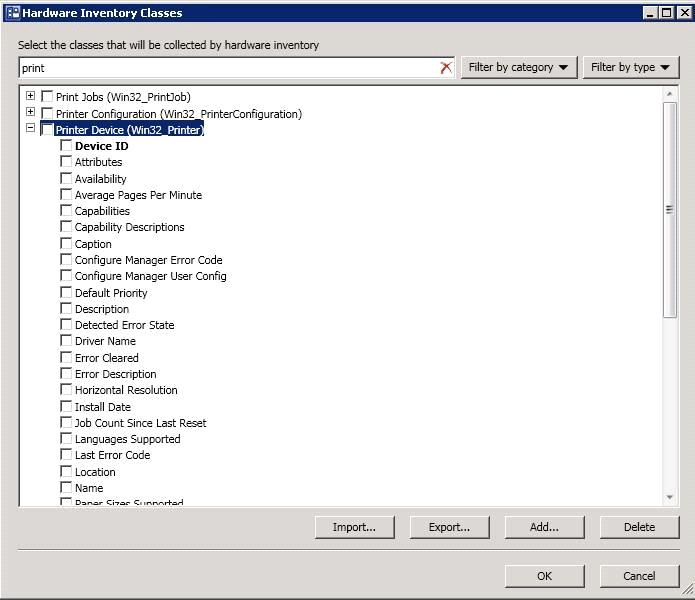
Task: Enable the Description checkbox
Action: (66, 308)
